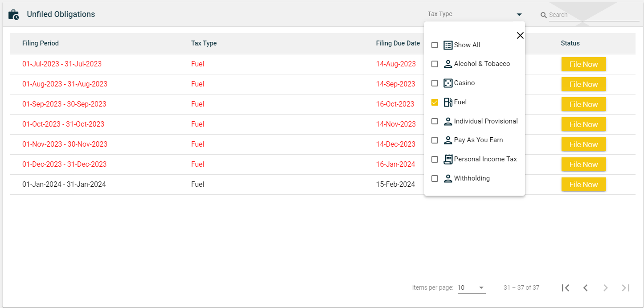Click into the Search text field

(x=593, y=15)
